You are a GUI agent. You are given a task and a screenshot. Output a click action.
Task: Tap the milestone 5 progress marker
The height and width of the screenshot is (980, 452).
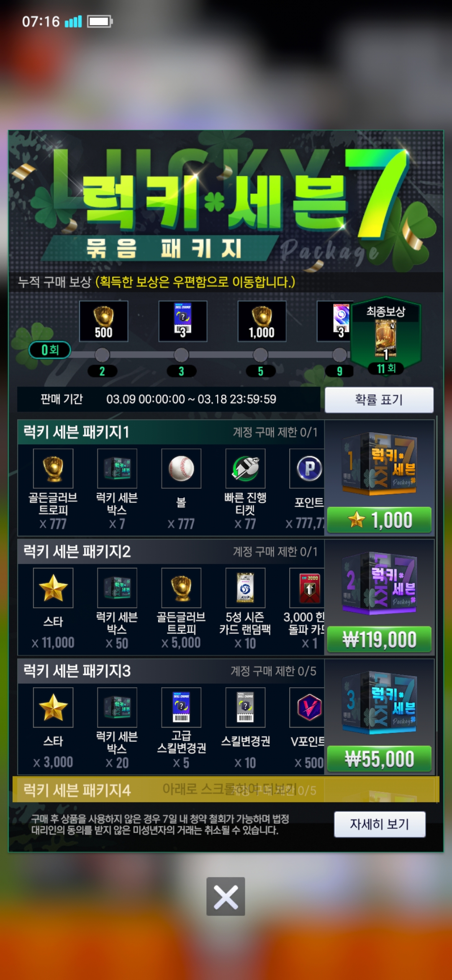(260, 355)
